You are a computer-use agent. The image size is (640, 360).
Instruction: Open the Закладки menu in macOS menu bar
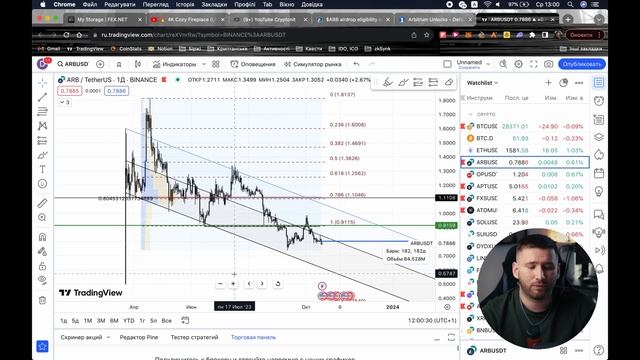tap(214, 4)
